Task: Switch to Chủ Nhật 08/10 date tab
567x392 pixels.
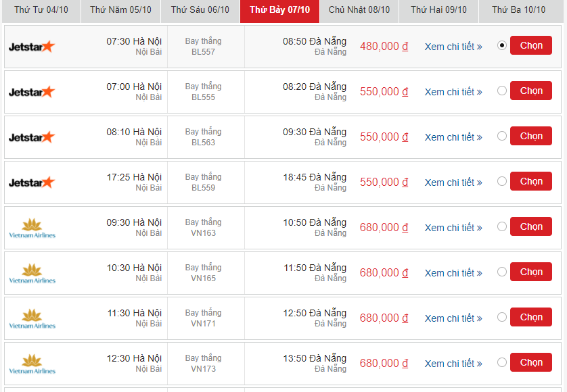Action: [359, 10]
